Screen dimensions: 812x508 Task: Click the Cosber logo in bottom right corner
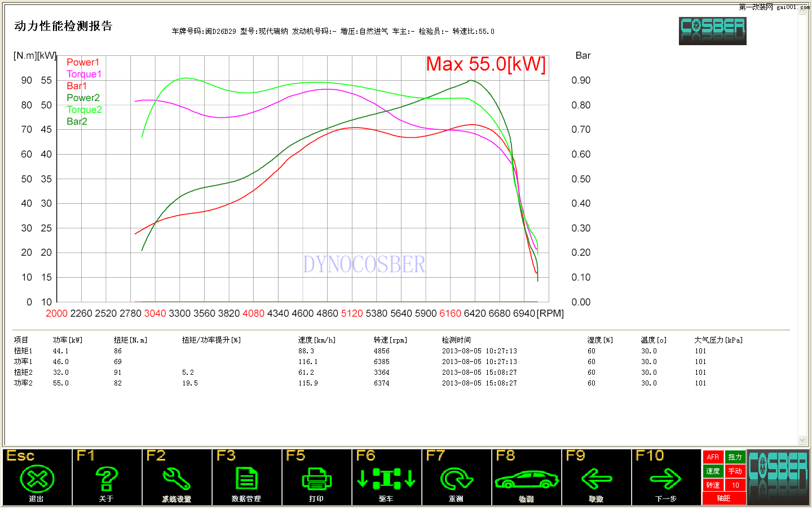click(779, 477)
